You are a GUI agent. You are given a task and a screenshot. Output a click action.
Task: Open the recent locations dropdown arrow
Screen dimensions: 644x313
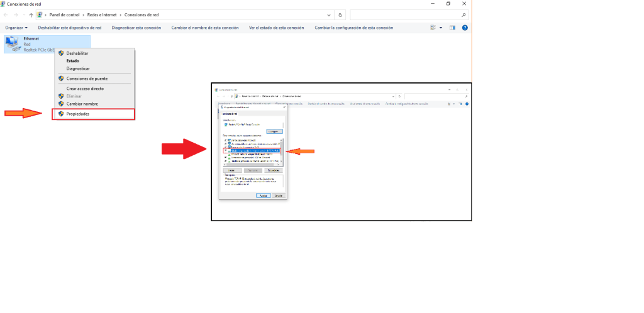tap(24, 15)
